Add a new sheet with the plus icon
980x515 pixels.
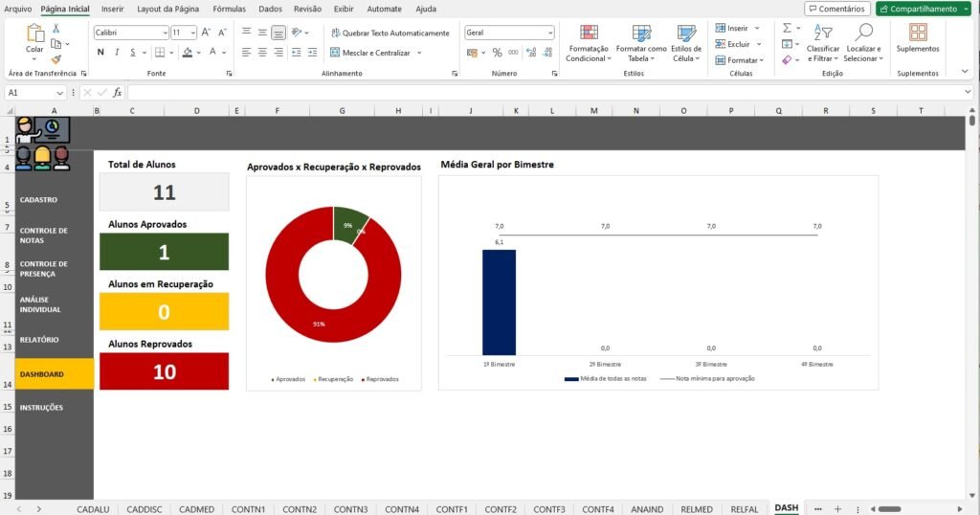pos(837,508)
